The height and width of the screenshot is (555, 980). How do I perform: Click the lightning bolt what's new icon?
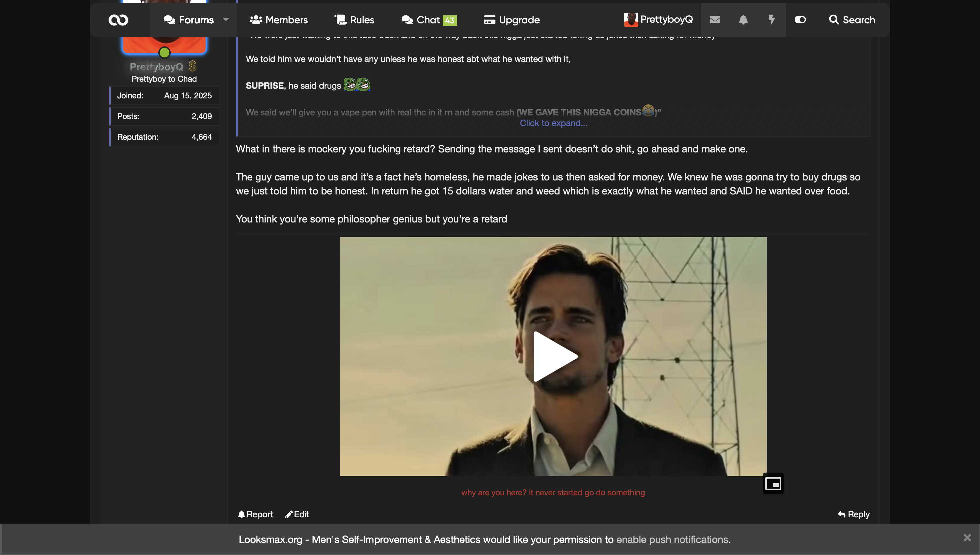(x=771, y=20)
